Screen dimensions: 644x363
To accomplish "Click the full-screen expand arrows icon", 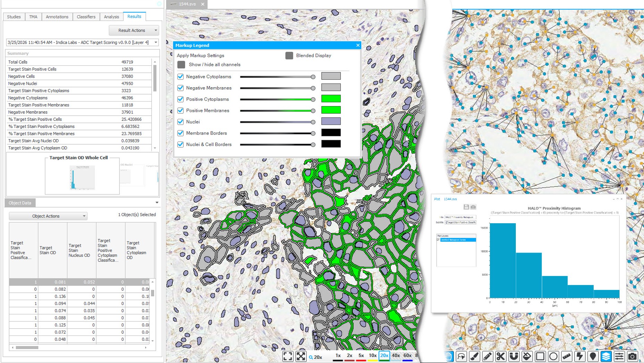I will coord(301,356).
